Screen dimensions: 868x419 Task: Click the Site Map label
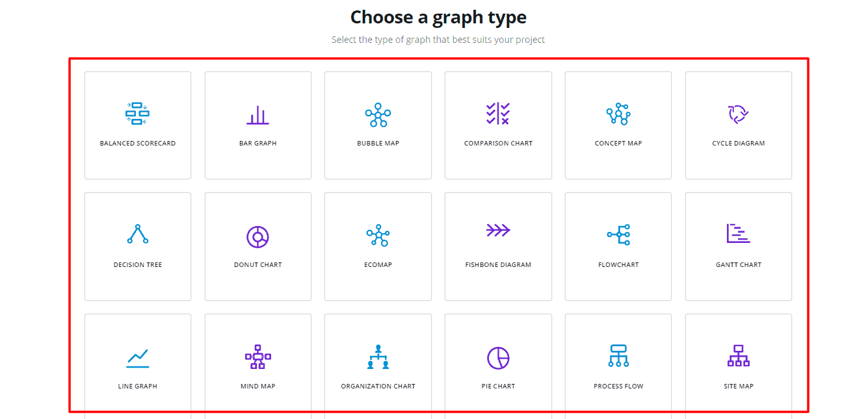click(738, 387)
